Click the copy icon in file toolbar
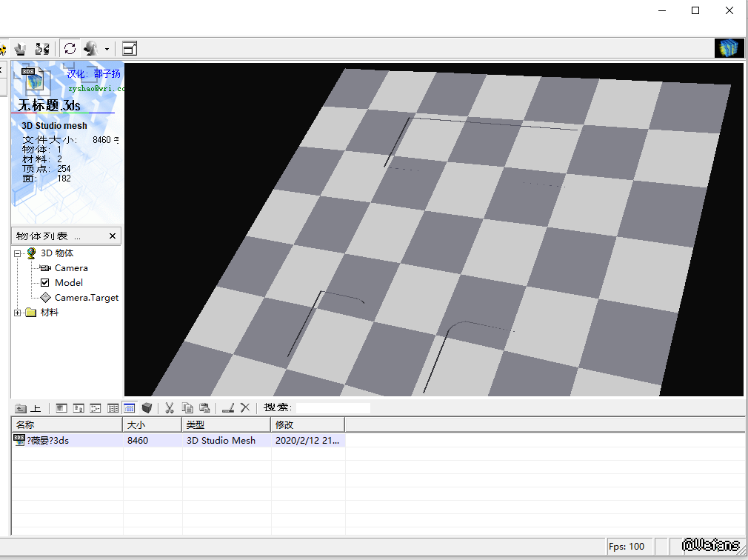Screen dimensions: 748x560 (187, 408)
